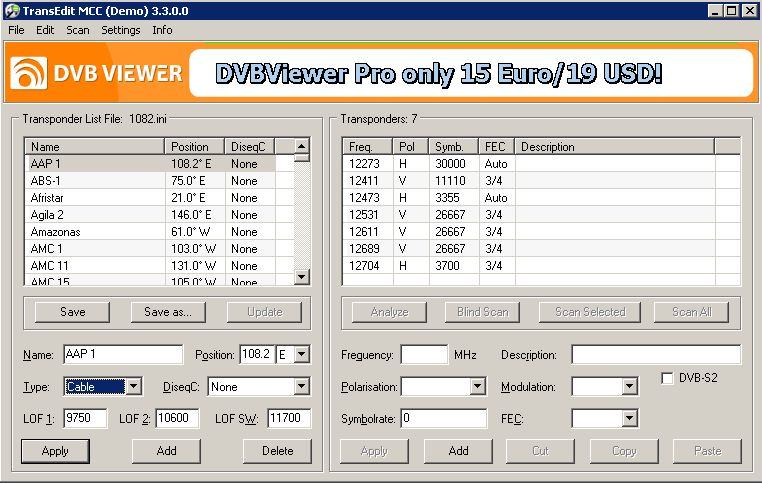Click the Copy button

pyautogui.click(x=624, y=451)
